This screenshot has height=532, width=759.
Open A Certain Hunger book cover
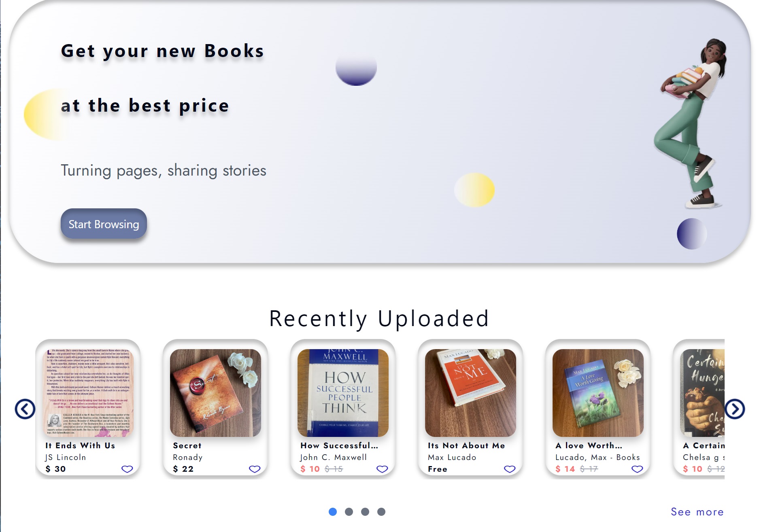(702, 393)
